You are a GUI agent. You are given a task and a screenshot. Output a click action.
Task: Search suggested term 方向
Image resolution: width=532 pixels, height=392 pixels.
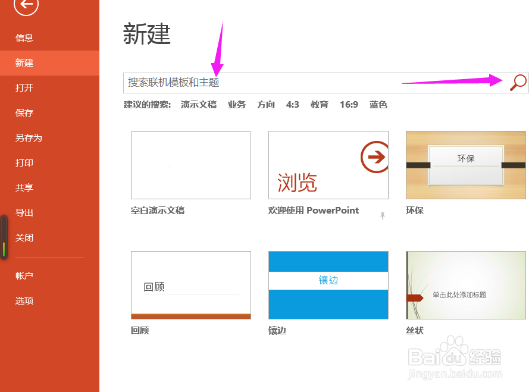point(265,105)
